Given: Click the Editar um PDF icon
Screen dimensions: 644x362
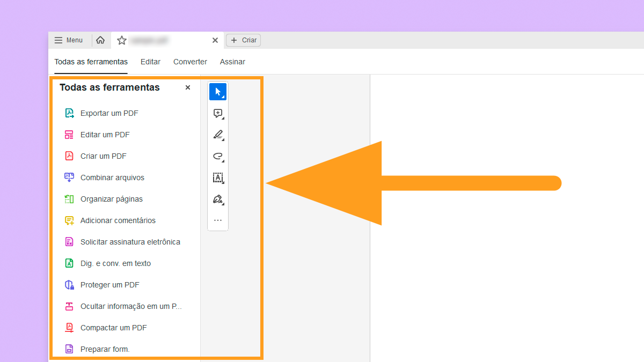Looking at the screenshot, I should click(69, 135).
